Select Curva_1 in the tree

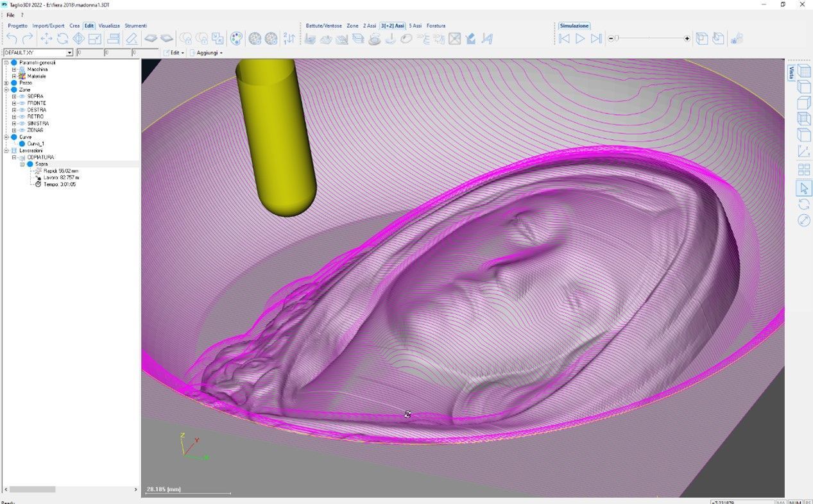click(x=35, y=144)
